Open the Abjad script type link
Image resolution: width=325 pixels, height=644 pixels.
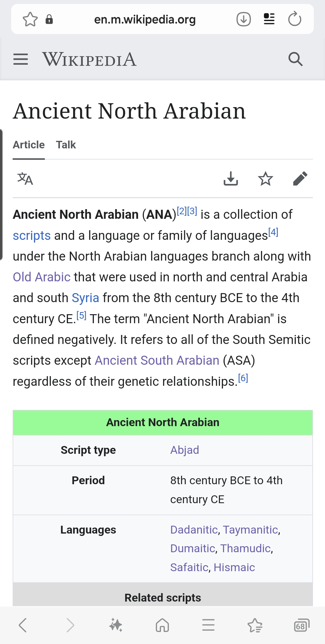coord(184,450)
